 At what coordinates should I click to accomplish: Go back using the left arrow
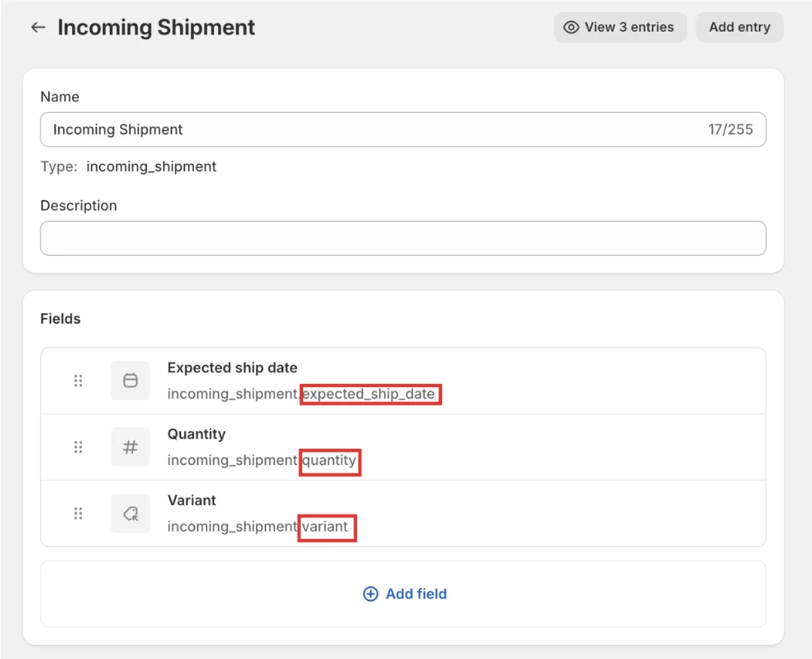point(38,28)
